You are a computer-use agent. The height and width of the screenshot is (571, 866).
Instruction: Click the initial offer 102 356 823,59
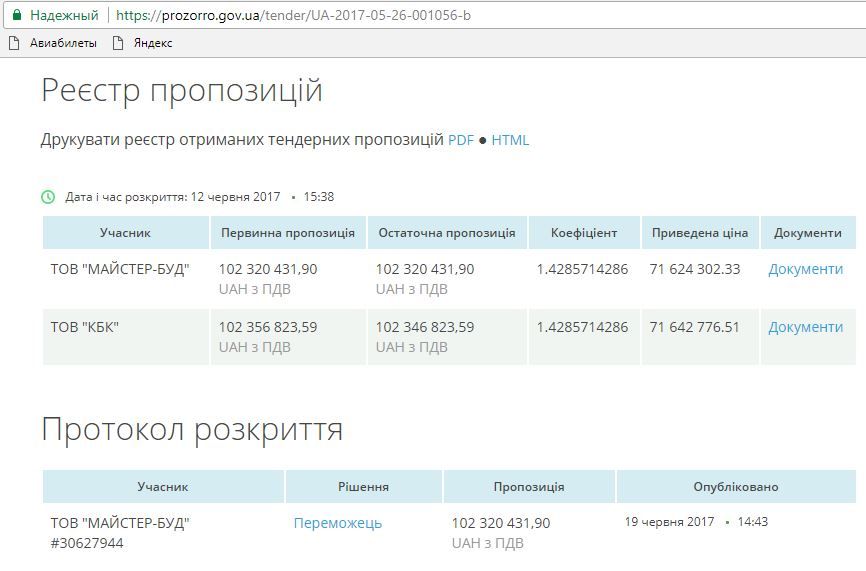[268, 327]
